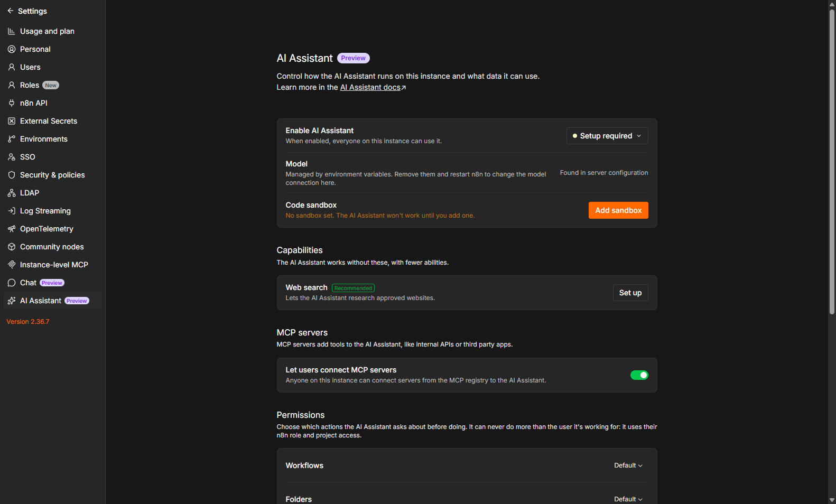This screenshot has height=504, width=836.
Task: Click the SSO user-lock icon
Action: (12, 157)
